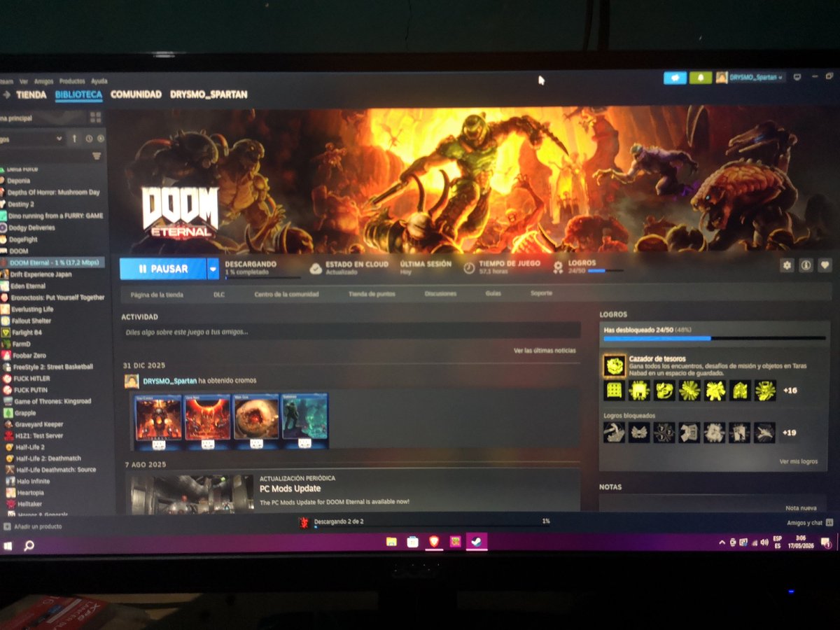Open the DLC link
840x630 pixels.
coord(219,295)
